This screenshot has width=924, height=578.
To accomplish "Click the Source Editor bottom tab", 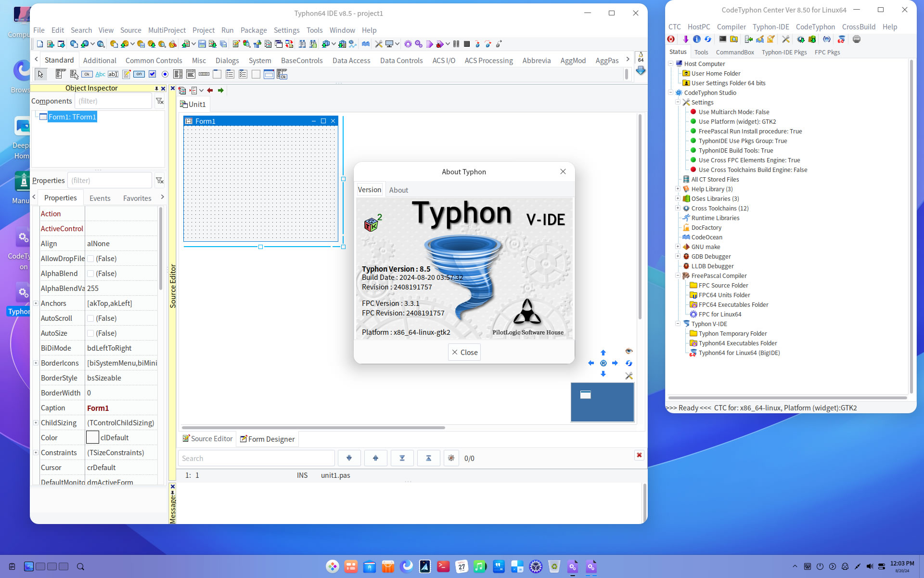I will click(x=207, y=439).
